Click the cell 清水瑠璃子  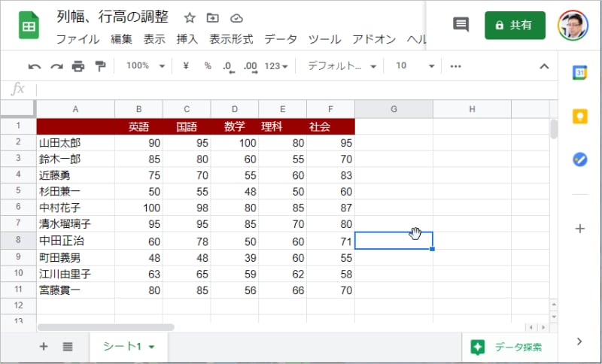point(76,223)
